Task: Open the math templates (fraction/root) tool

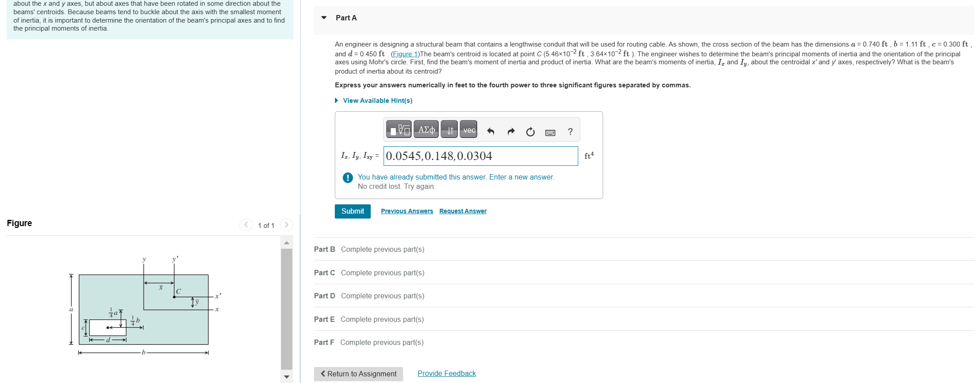Action: [399, 129]
